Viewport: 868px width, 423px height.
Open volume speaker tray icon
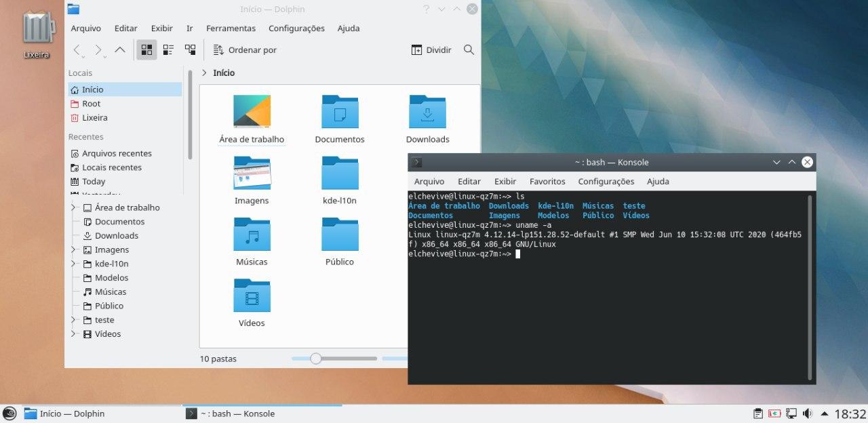tap(808, 414)
